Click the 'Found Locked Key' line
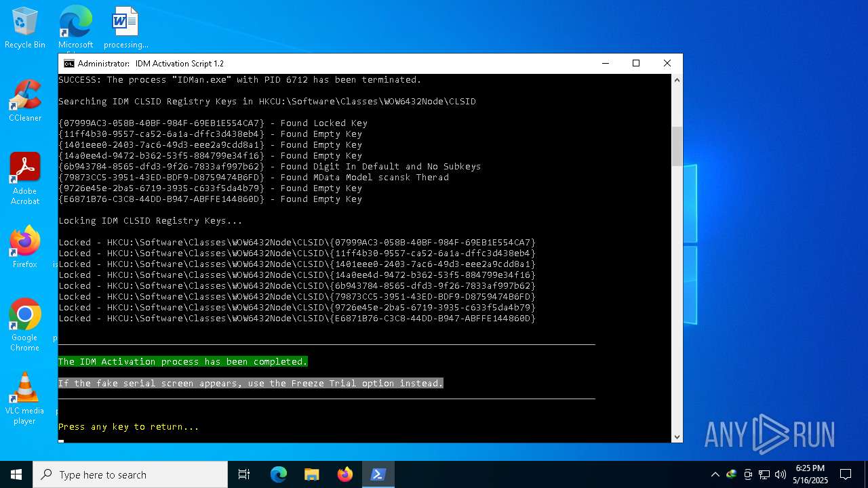The width and height of the screenshot is (868, 488). 213,123
